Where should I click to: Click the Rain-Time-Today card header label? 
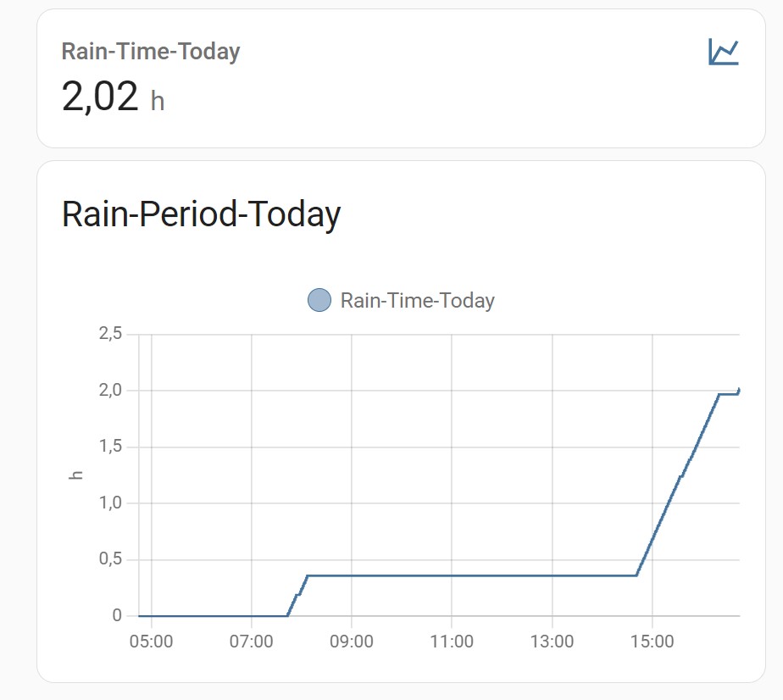point(150,51)
